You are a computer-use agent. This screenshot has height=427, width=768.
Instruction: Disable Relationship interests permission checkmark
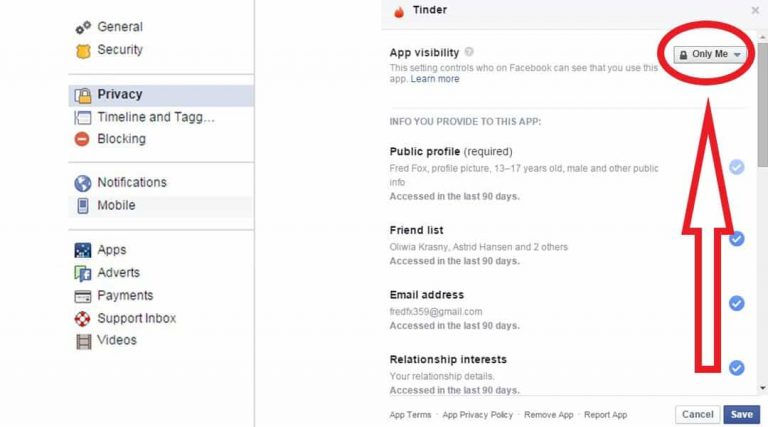pyautogui.click(x=736, y=368)
